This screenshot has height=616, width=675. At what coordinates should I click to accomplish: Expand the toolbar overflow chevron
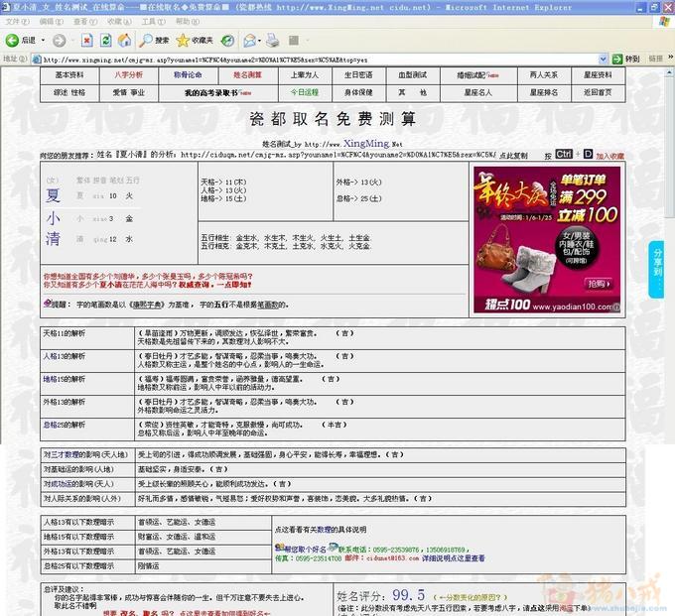pyautogui.click(x=670, y=57)
